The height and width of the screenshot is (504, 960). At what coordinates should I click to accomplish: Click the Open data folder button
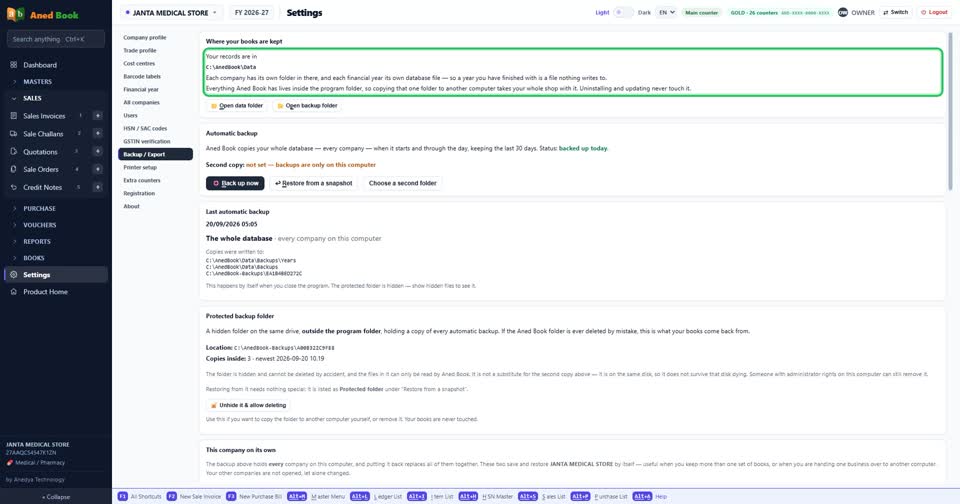[236, 106]
